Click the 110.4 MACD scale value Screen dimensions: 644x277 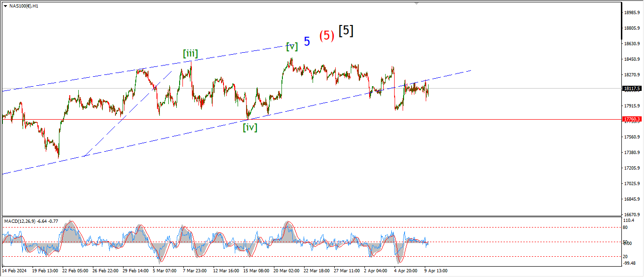click(628, 220)
